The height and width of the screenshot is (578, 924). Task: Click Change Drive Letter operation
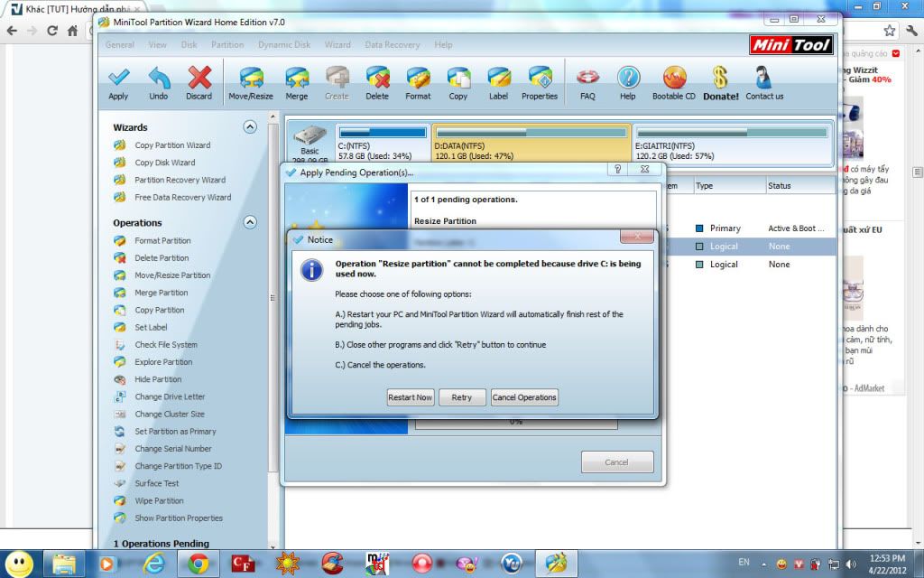tap(170, 396)
